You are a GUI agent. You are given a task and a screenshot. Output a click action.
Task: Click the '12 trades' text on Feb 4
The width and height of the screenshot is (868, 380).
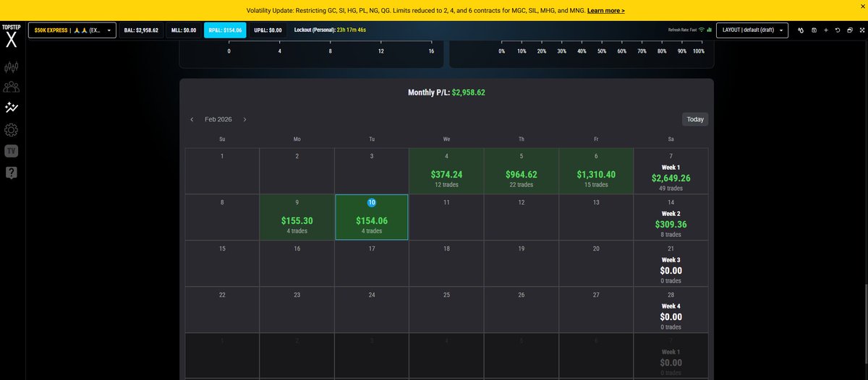446,185
